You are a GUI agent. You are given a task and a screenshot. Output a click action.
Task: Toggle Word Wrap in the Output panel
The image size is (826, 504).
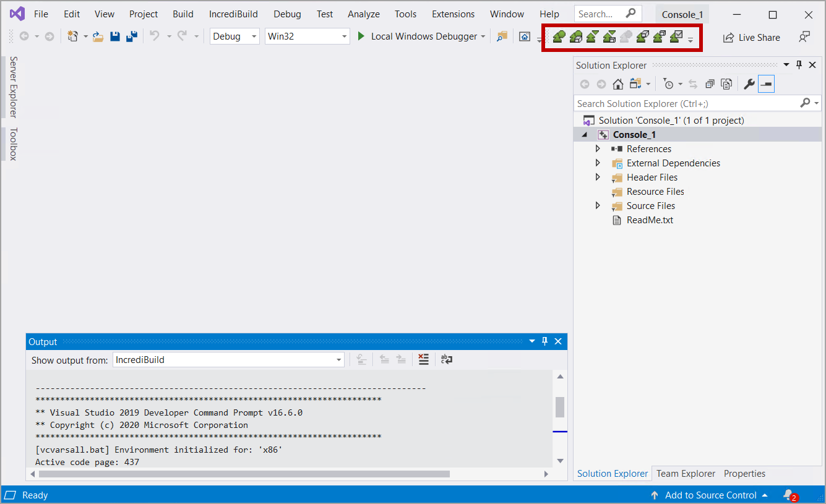coord(446,359)
